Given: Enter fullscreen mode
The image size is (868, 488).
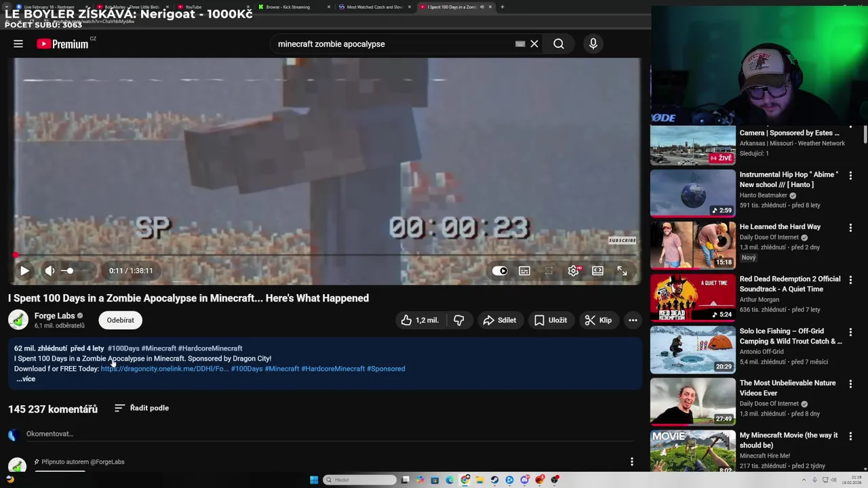Looking at the screenshot, I should click(622, 270).
